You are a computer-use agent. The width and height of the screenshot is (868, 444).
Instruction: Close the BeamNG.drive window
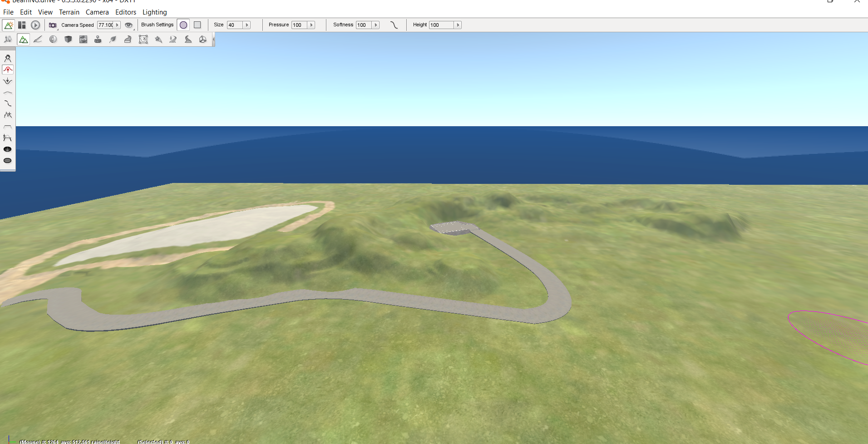[857, 1]
